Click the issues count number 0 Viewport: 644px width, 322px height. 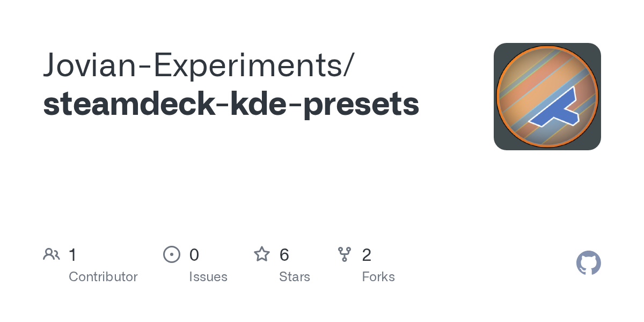194,255
